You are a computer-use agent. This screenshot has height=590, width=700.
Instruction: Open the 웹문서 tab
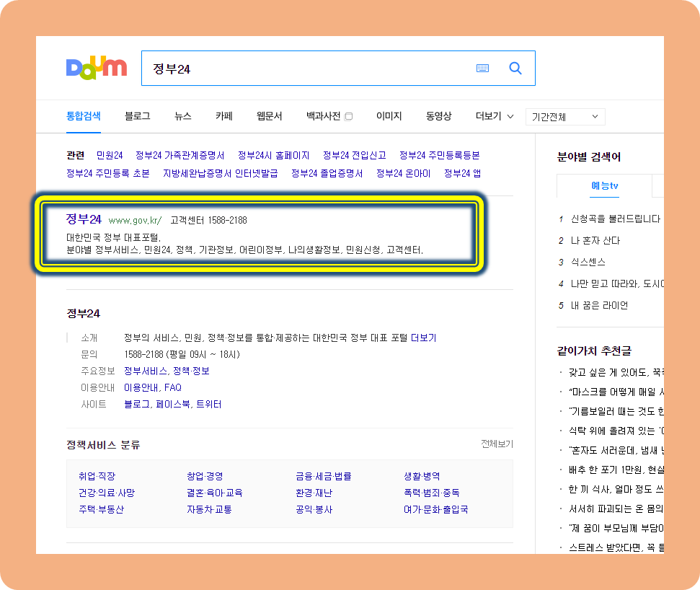(x=269, y=116)
